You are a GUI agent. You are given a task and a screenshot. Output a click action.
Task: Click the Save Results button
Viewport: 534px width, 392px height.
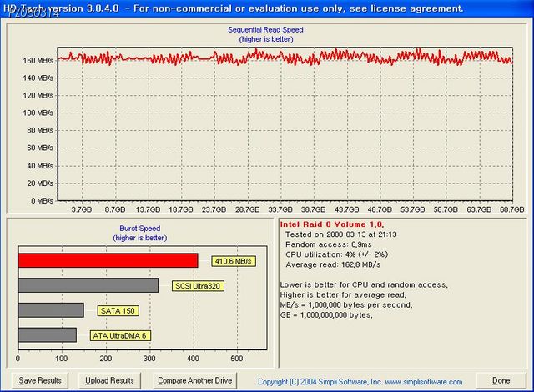click(x=40, y=380)
